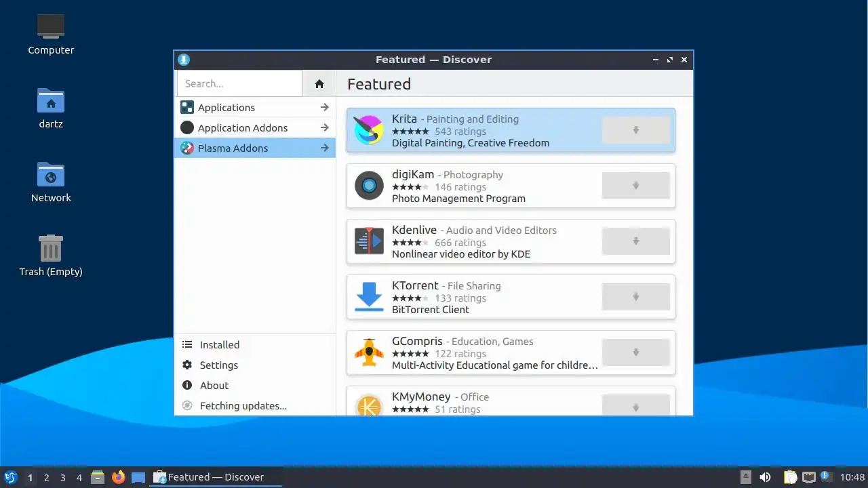Open the About page
The height and width of the screenshot is (488, 868).
tap(255, 385)
